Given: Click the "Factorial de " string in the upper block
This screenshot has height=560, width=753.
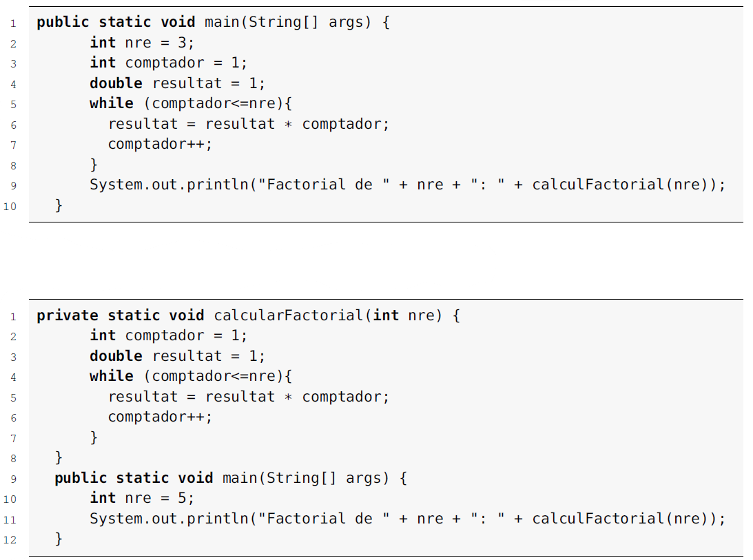Looking at the screenshot, I should 319,185.
